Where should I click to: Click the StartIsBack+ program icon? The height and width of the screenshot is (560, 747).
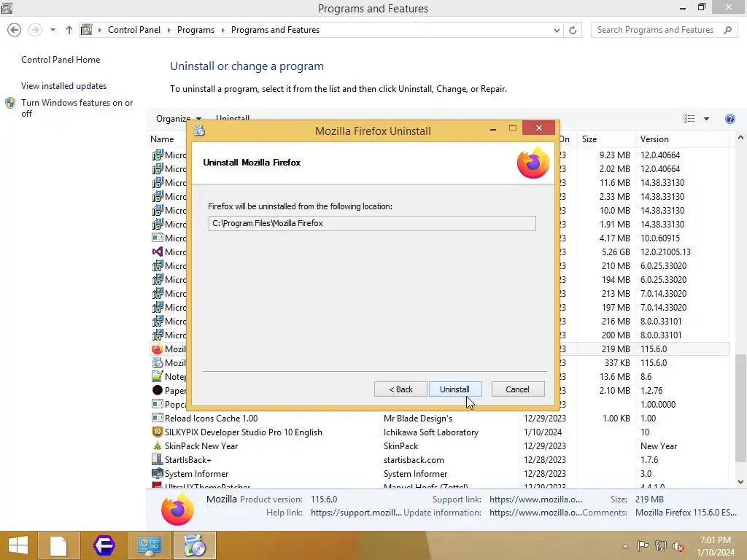[x=158, y=459]
